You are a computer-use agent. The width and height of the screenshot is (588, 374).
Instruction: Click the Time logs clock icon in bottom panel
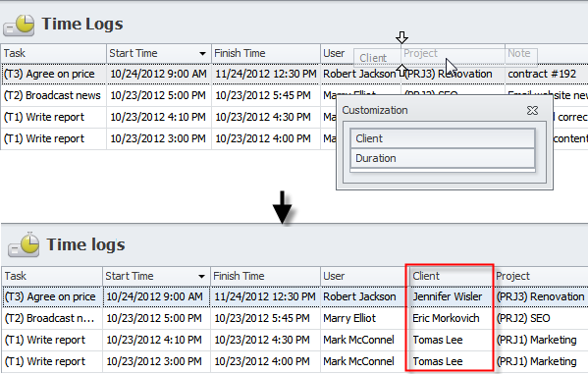(24, 244)
